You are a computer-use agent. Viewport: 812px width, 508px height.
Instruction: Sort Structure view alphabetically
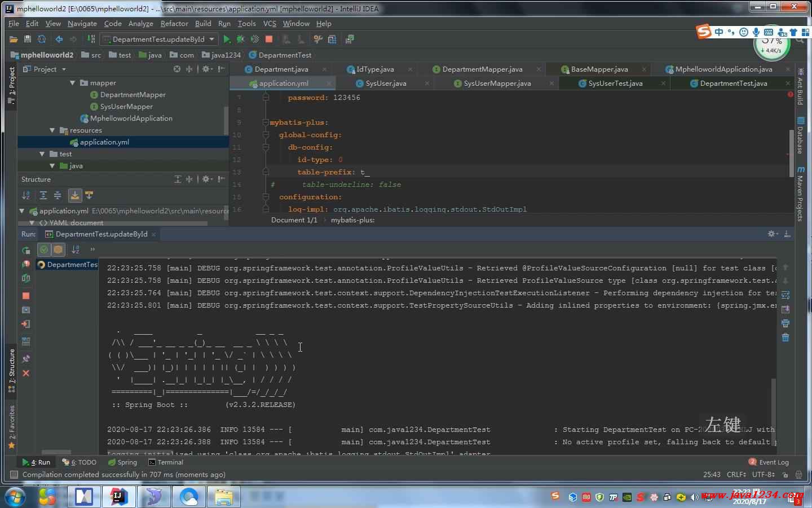click(x=26, y=195)
